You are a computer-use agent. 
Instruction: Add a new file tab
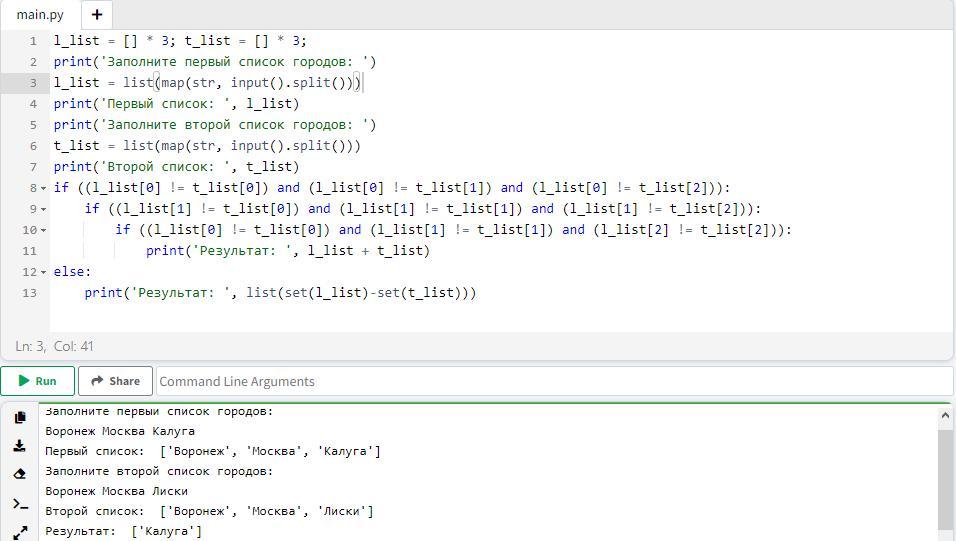(x=96, y=15)
